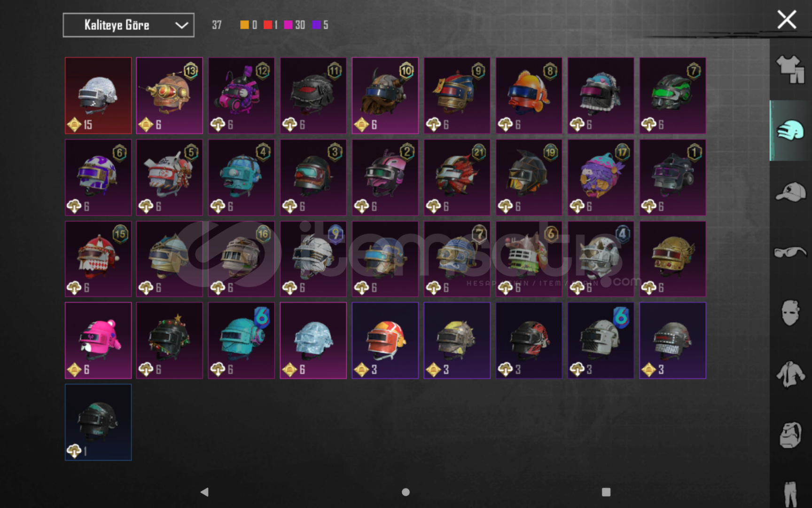Select the jacket category icon
This screenshot has width=812, height=508.
(x=790, y=374)
